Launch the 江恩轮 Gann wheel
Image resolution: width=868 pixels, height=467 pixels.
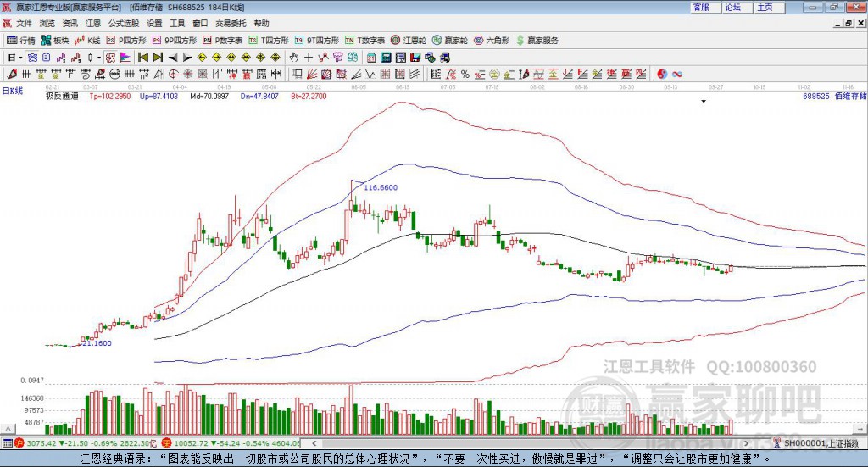click(x=409, y=41)
